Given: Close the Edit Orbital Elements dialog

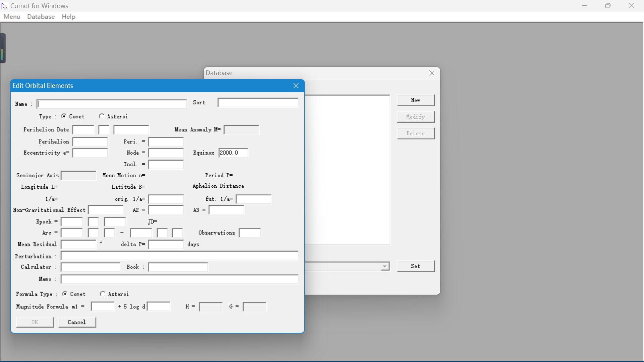Looking at the screenshot, I should tap(296, 86).
